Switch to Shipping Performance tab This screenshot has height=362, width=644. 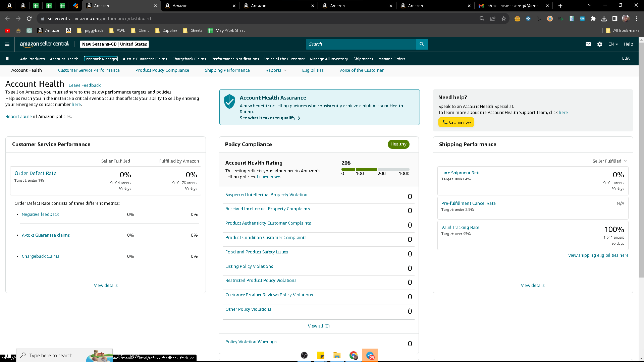tap(227, 70)
